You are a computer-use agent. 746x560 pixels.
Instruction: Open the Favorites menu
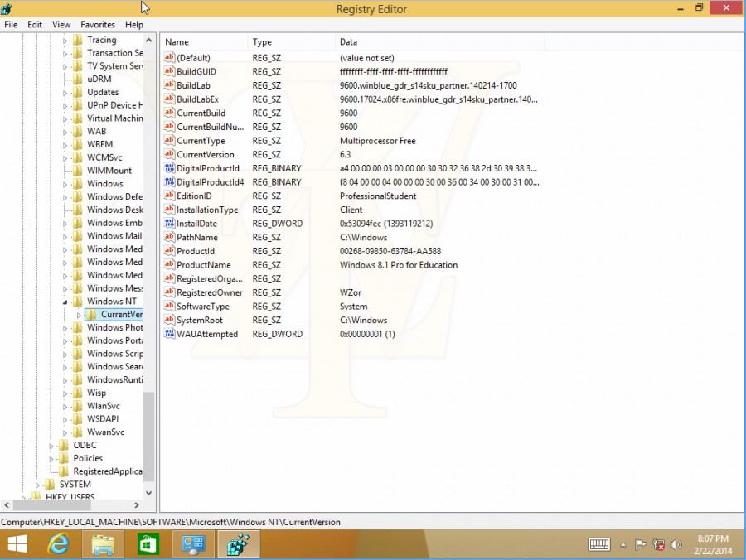(98, 25)
